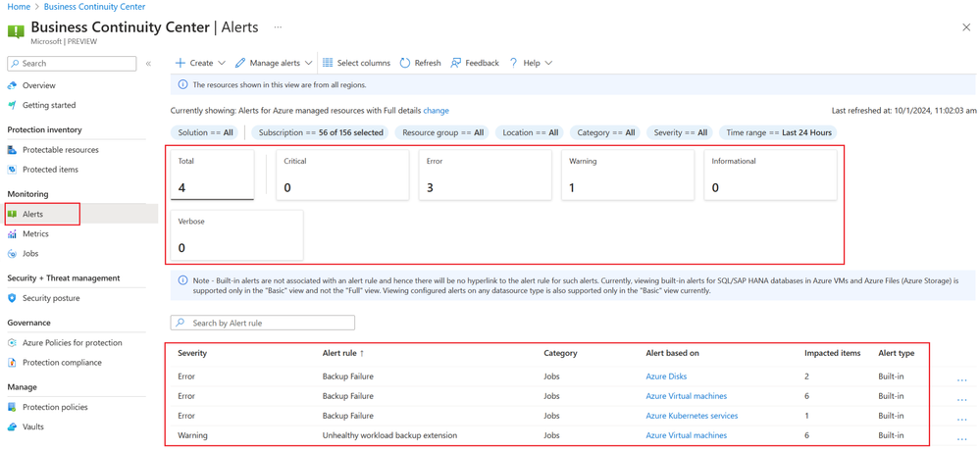Click the Protection compliance icon
Image resolution: width=980 pixels, height=452 pixels.
pos(12,363)
